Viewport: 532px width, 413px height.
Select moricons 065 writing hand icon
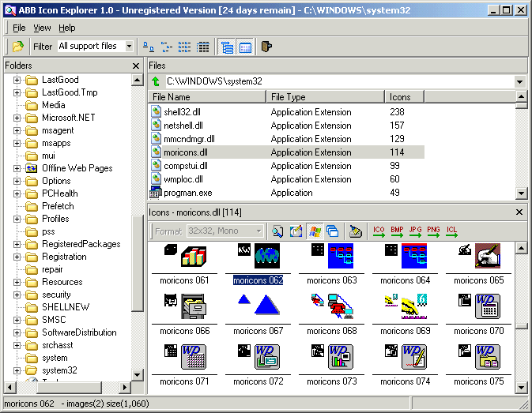pos(488,256)
